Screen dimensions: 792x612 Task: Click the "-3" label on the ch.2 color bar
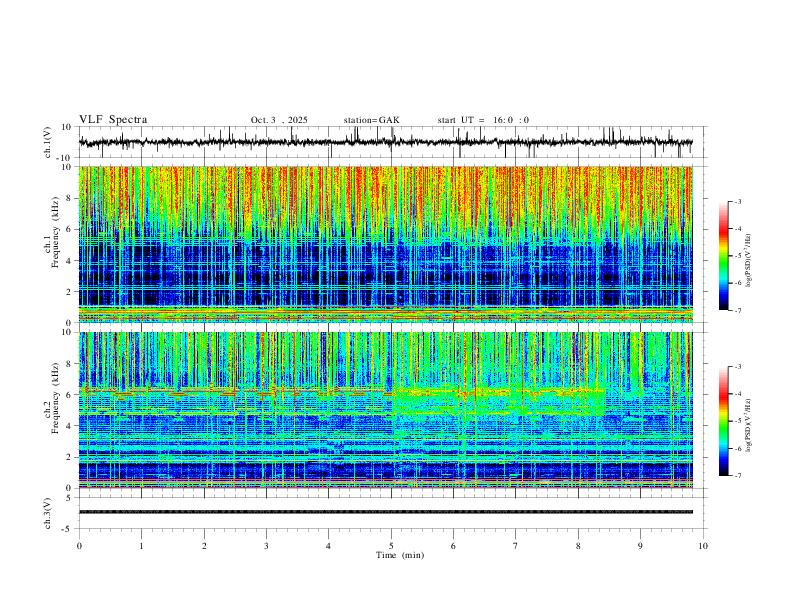tap(737, 367)
